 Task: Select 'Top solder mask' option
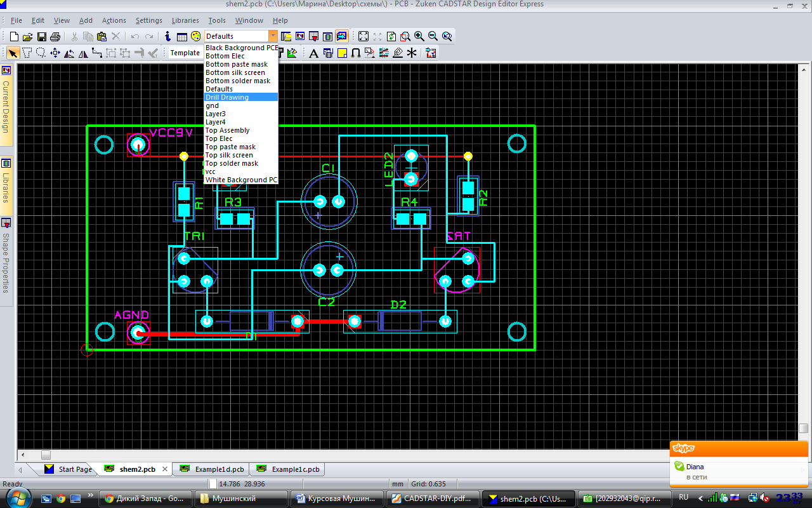click(x=241, y=163)
